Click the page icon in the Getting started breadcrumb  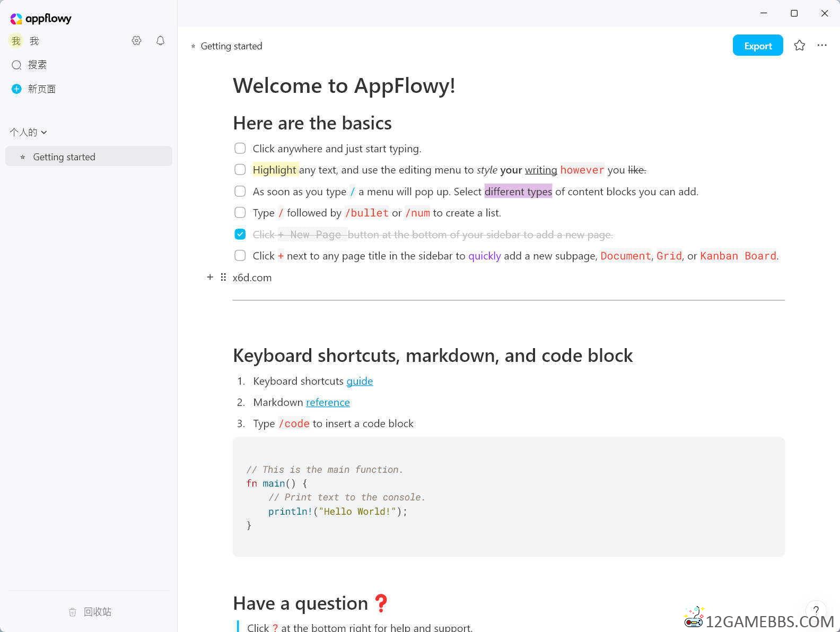click(193, 46)
